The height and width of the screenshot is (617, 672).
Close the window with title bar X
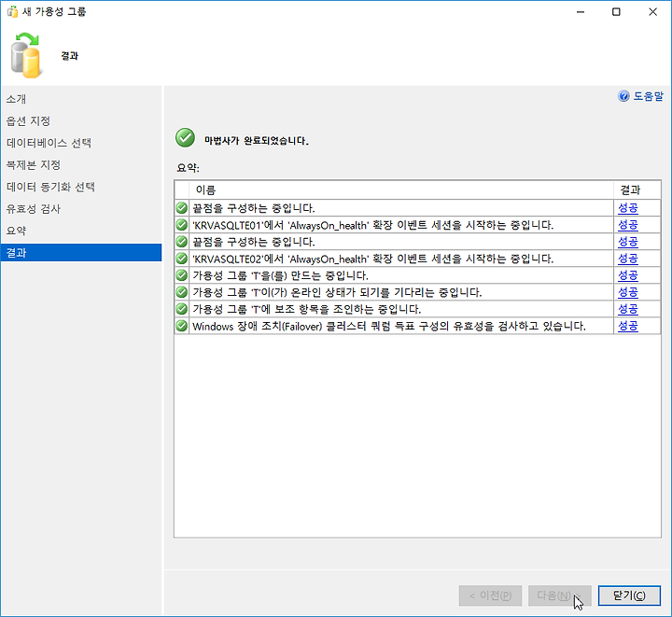tap(652, 12)
